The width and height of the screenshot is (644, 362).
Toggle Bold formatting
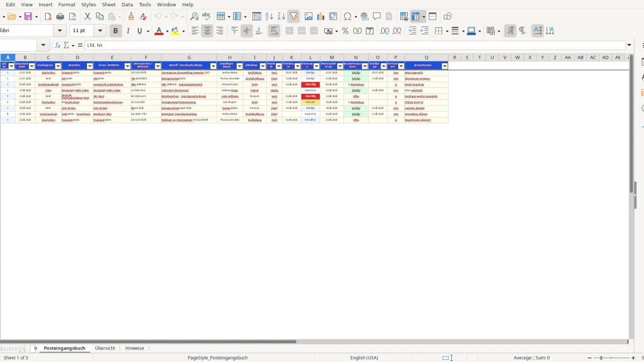coord(115,31)
